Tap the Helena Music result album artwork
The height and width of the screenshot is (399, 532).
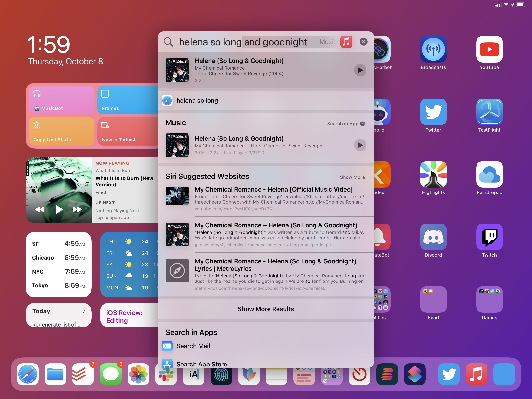[177, 145]
